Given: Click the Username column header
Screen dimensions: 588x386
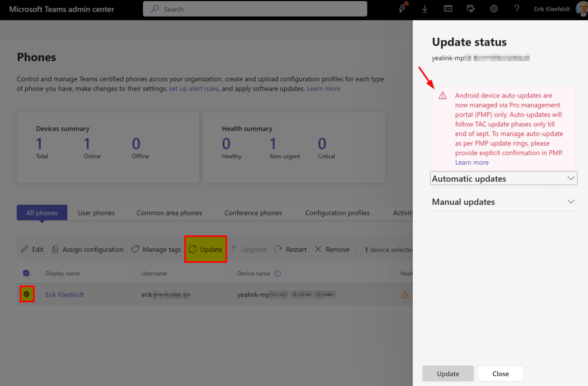Looking at the screenshot, I should 154,274.
